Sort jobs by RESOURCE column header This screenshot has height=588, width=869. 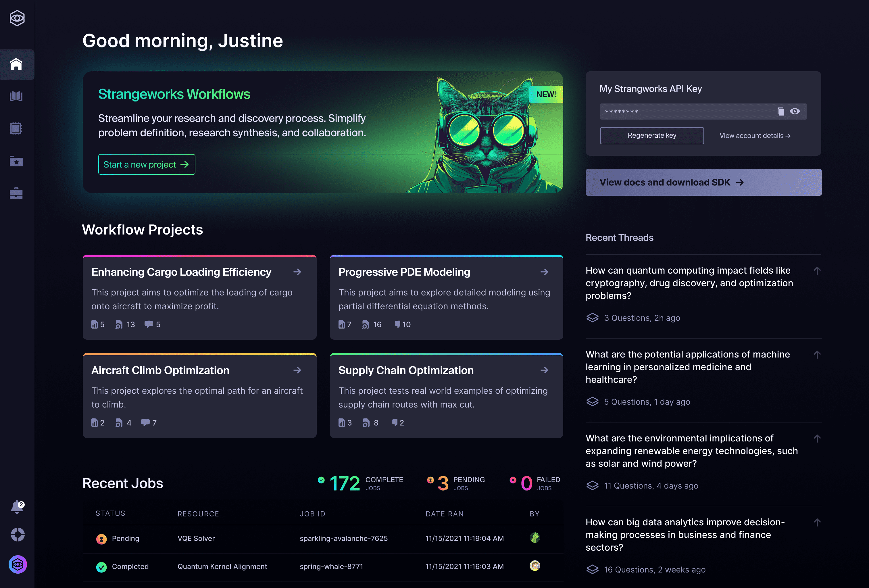tap(198, 514)
